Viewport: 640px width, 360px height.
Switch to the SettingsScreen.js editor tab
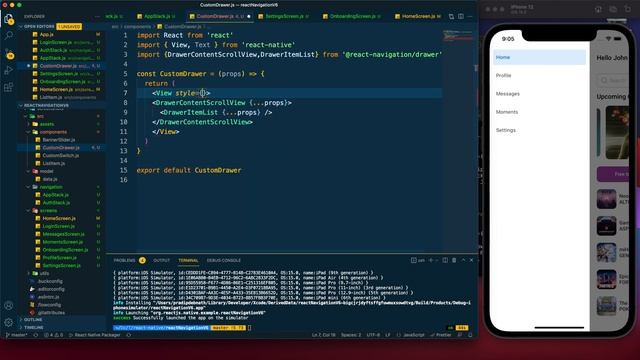pos(284,16)
